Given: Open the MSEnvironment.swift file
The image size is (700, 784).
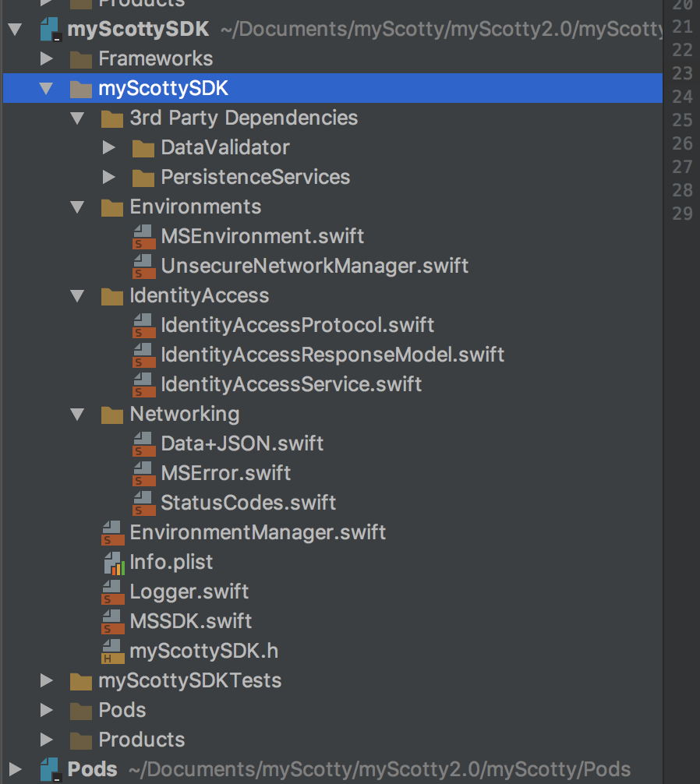Looking at the screenshot, I should coord(263,236).
